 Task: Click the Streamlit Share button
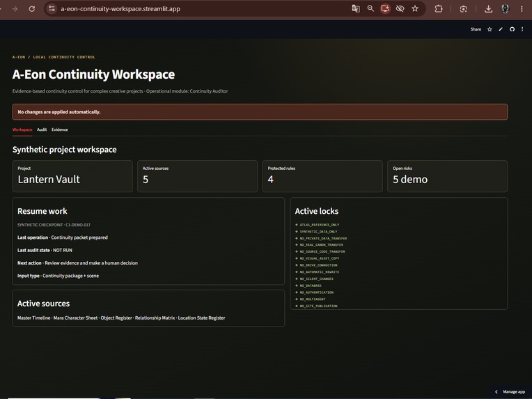[476, 29]
